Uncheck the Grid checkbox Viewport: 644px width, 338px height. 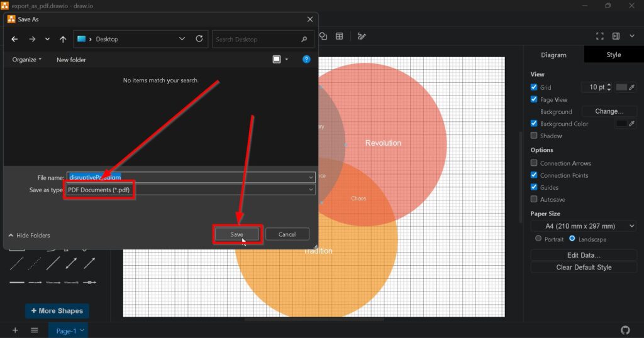[x=534, y=87]
